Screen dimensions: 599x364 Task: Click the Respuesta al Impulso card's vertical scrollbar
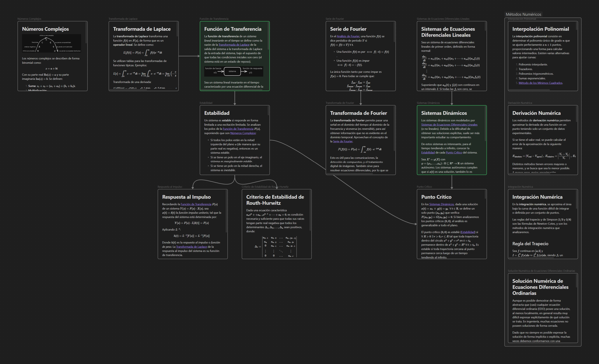[x=226, y=211]
